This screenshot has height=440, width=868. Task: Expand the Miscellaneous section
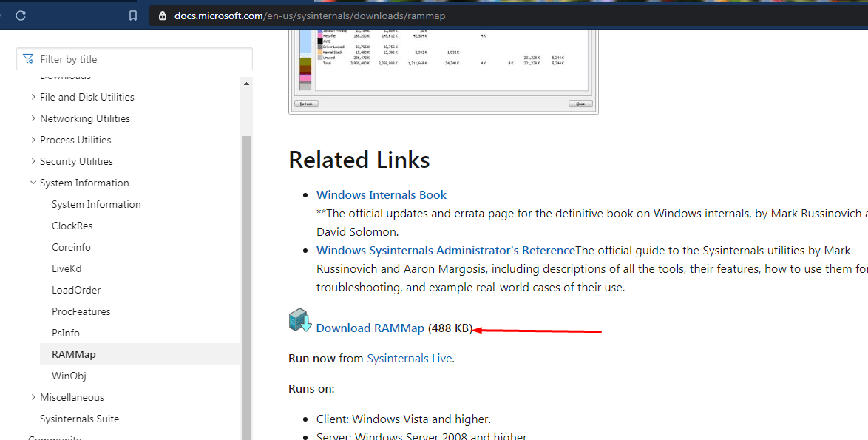point(33,397)
